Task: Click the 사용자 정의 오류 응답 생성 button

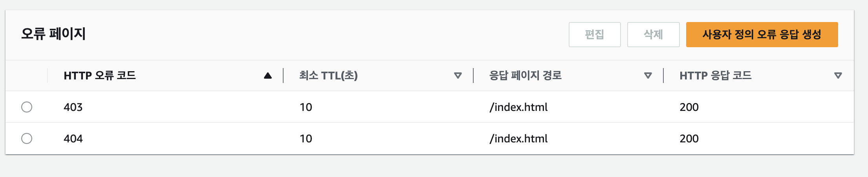Action: [762, 35]
